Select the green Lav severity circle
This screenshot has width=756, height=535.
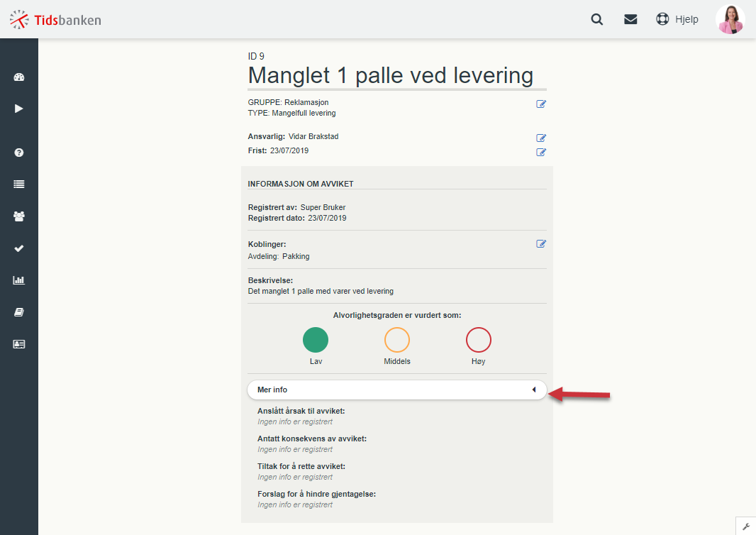[x=316, y=340]
